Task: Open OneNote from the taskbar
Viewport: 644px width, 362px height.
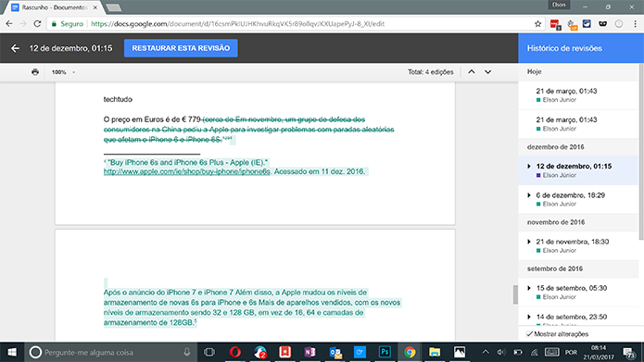Action: pyautogui.click(x=309, y=352)
